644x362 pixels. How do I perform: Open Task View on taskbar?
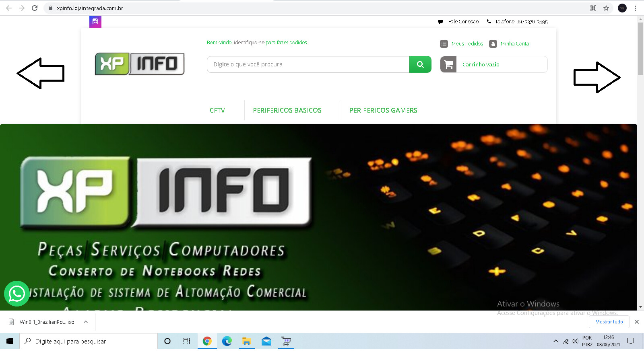(187, 341)
